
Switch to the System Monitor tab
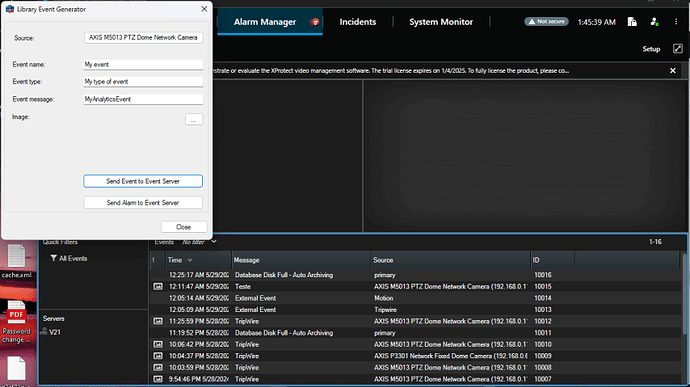[x=441, y=22]
